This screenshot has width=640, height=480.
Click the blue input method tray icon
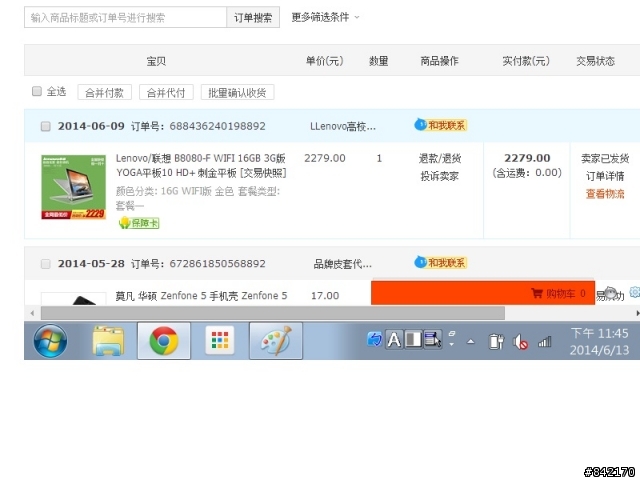coord(375,339)
